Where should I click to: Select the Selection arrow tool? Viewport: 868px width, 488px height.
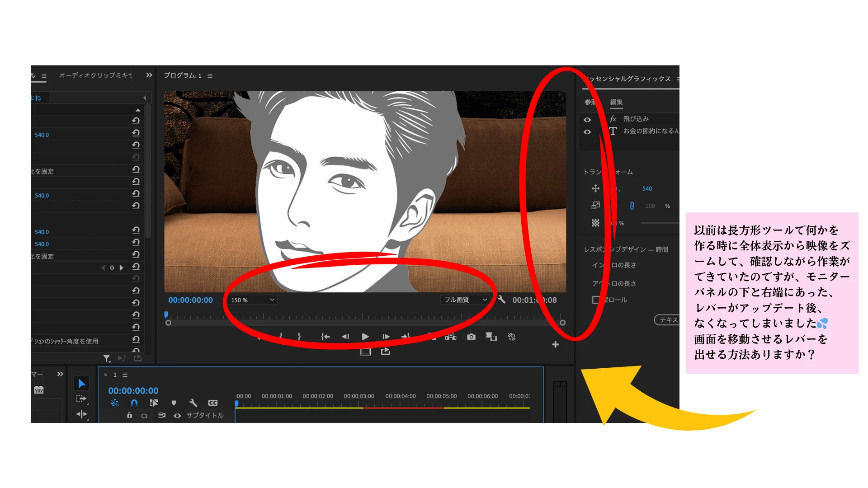tap(81, 384)
